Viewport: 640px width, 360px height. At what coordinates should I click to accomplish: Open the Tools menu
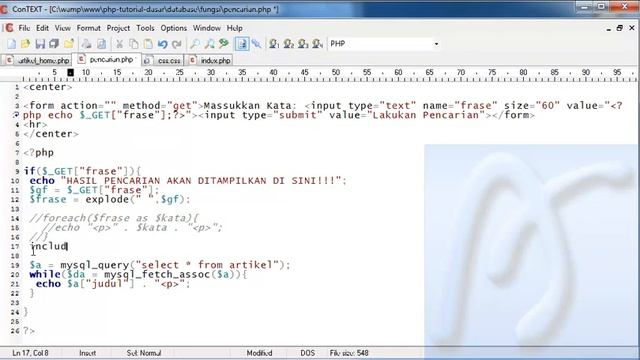click(145, 28)
